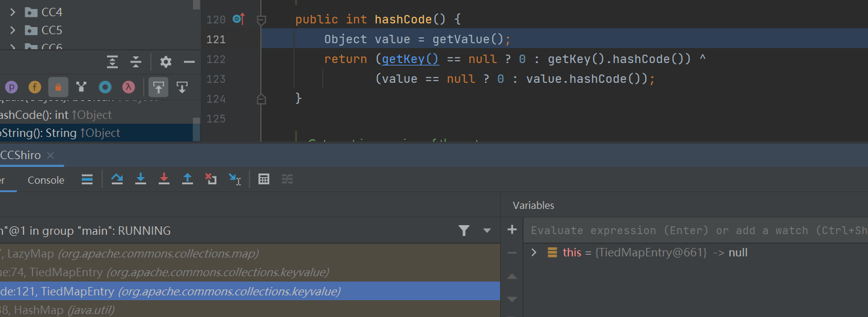
Task: Click Collapse All in Structure panel
Action: (136, 61)
